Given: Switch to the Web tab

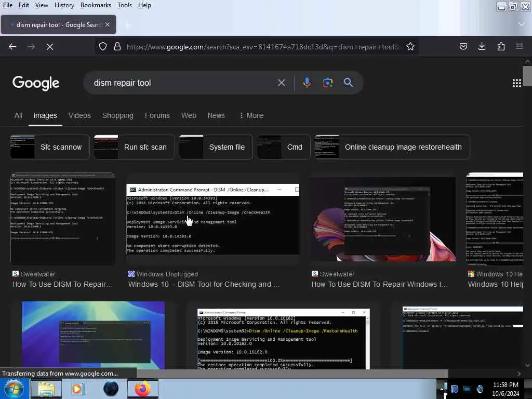Looking at the screenshot, I should 189,115.
